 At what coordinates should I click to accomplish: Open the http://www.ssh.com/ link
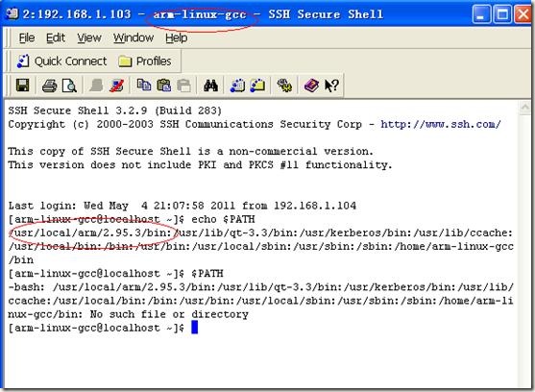pos(441,124)
